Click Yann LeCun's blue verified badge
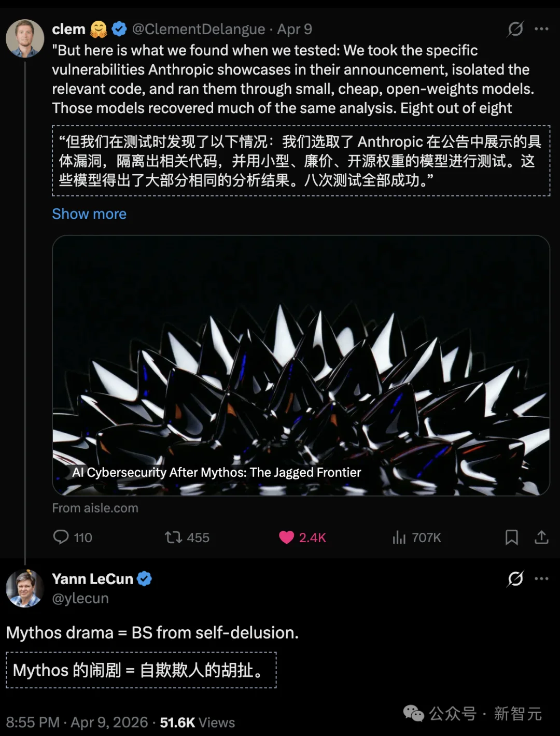The image size is (560, 736). (144, 579)
